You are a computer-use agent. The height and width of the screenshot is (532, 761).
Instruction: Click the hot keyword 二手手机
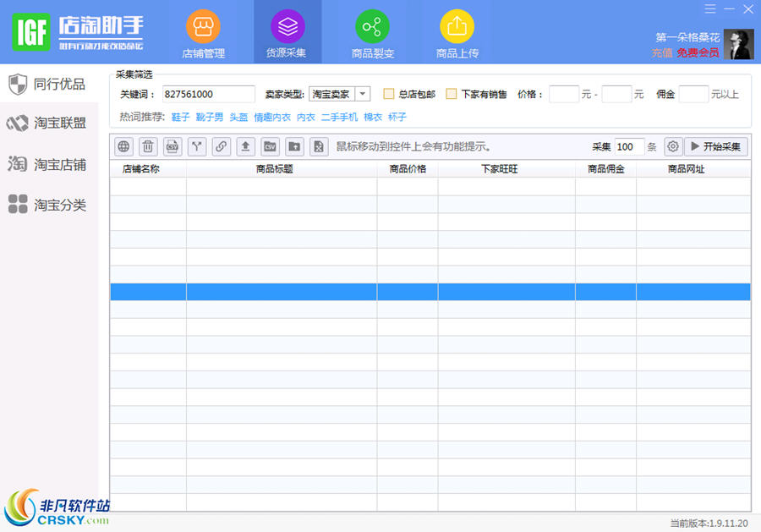(339, 117)
